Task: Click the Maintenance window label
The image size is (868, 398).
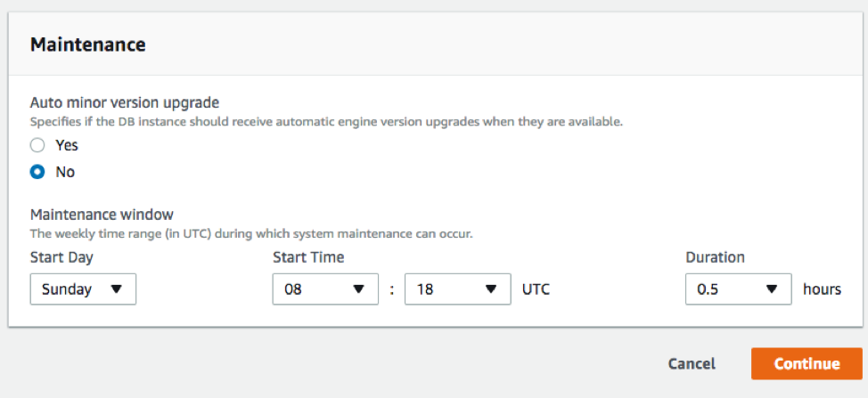Action: click(102, 215)
